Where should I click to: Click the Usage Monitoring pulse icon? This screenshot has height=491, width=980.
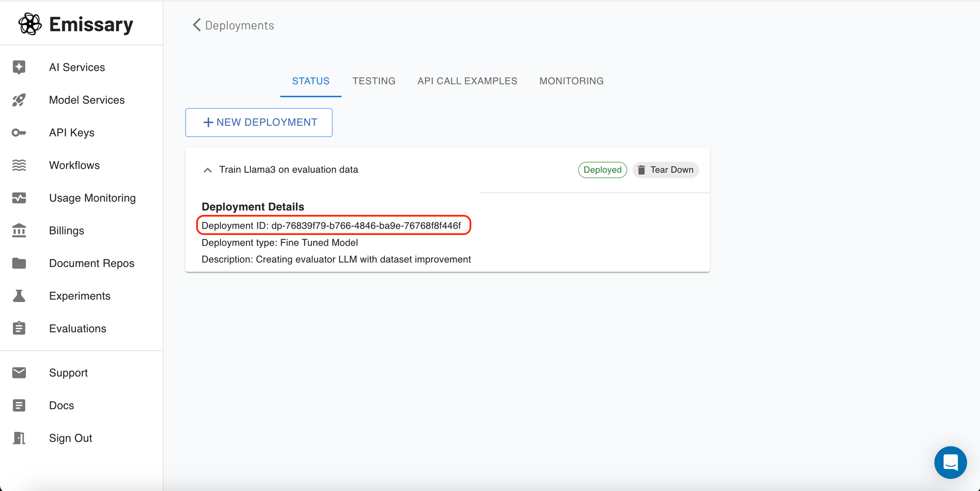(x=19, y=198)
